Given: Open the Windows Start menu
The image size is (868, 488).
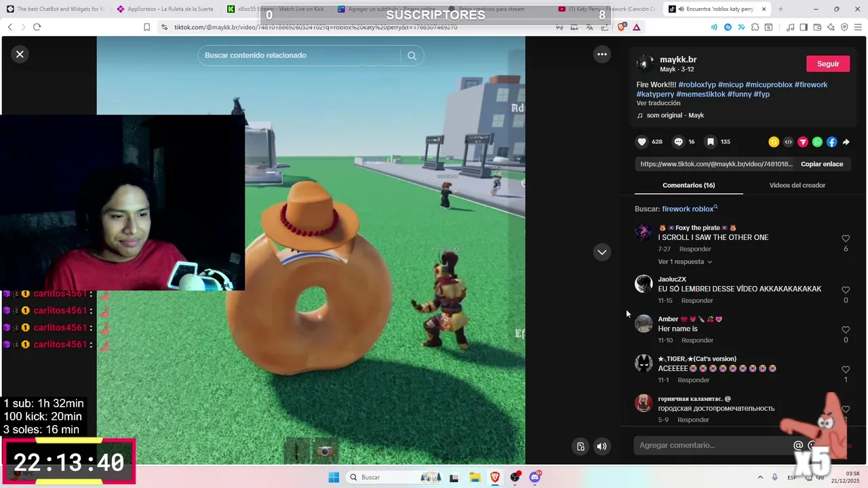Looking at the screenshot, I should click(x=334, y=477).
